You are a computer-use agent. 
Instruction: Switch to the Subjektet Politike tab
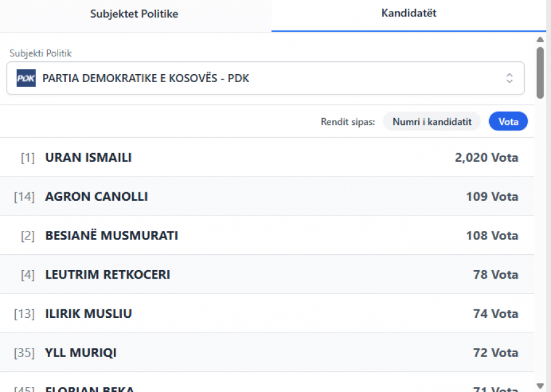coord(134,13)
